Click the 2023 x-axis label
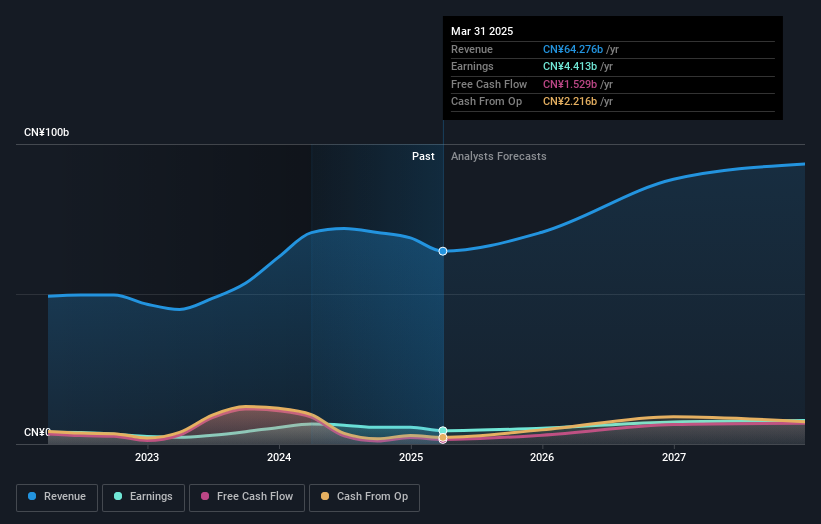This screenshot has width=821, height=524. 147,458
